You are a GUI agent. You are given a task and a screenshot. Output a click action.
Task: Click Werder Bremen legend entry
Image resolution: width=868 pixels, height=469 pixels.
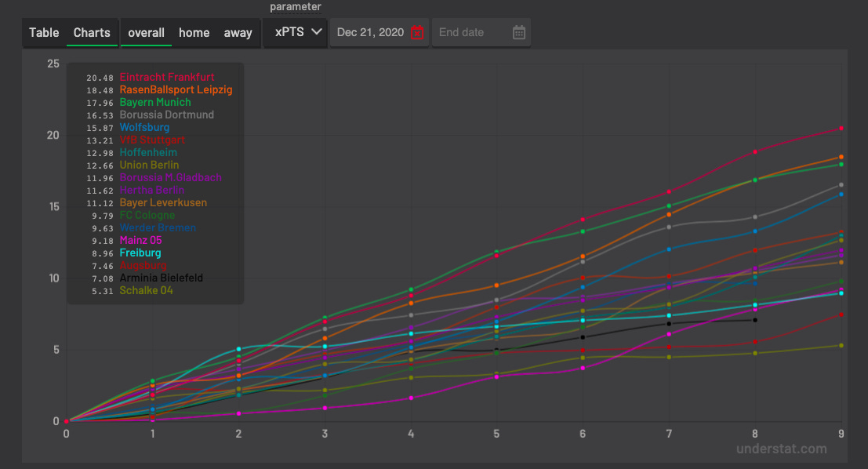point(158,227)
